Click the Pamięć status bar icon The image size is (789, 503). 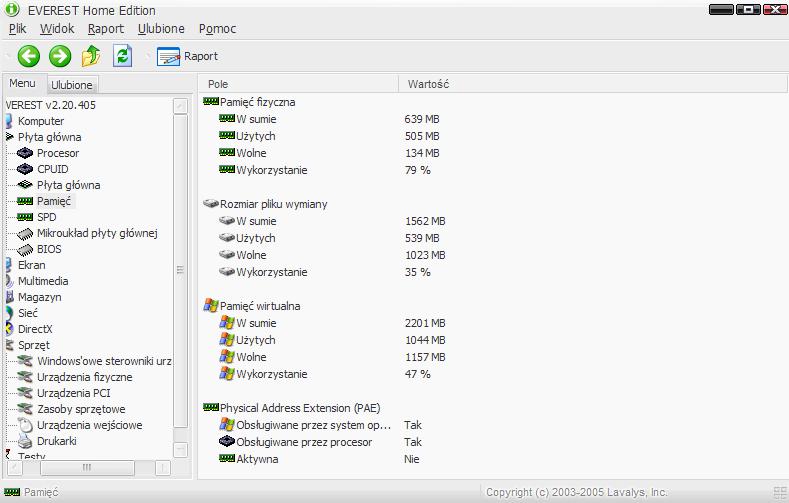click(x=12, y=492)
